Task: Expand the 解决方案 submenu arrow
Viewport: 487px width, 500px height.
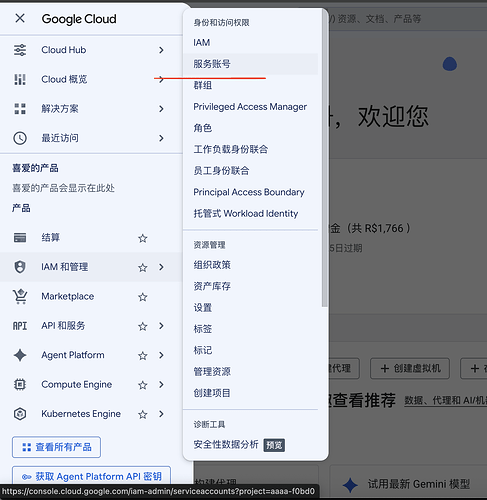Action: [161, 109]
